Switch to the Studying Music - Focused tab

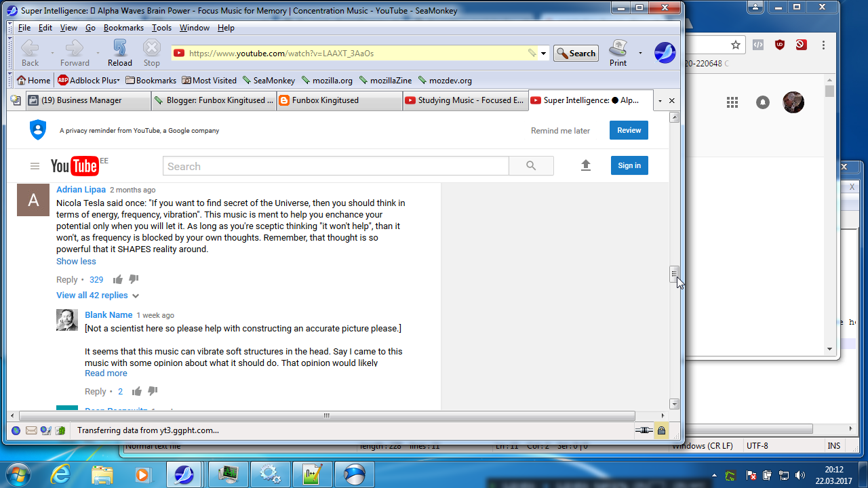coord(465,100)
